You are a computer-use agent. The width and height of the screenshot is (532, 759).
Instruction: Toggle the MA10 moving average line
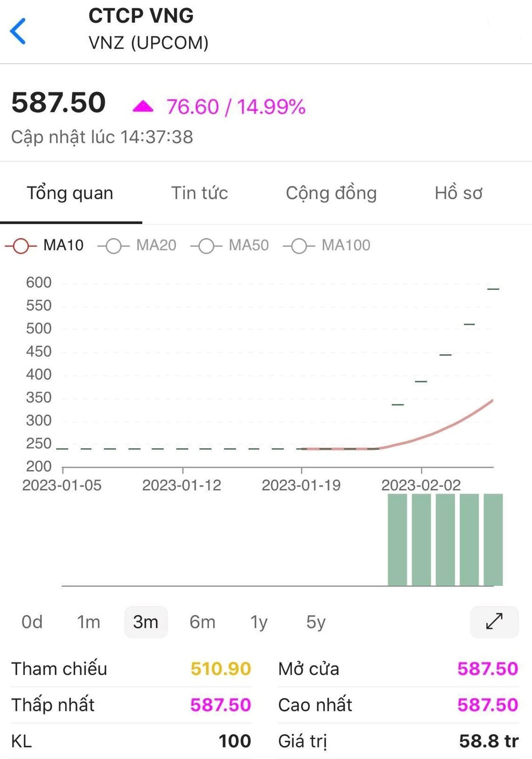tap(45, 245)
